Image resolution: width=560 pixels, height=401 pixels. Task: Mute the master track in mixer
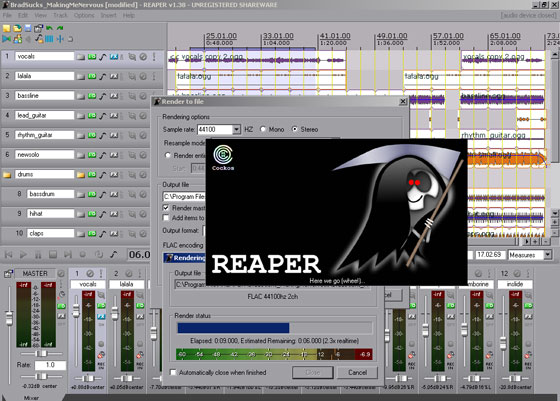61,274
